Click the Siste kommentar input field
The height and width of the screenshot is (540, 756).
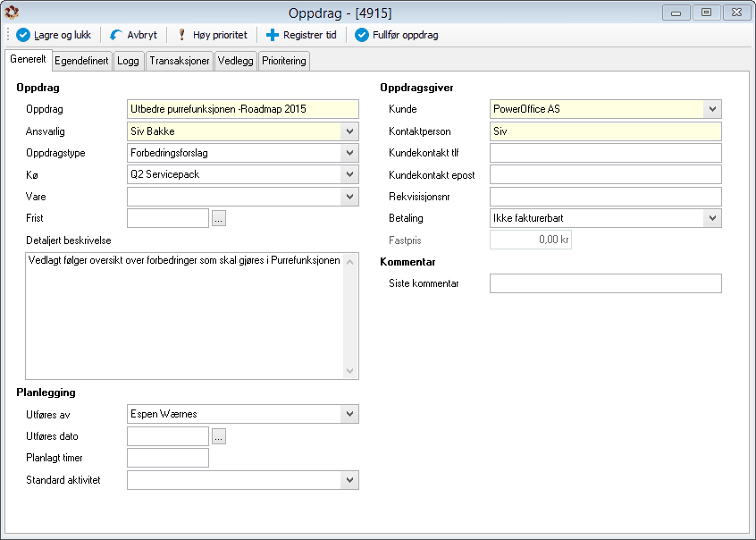point(606,283)
